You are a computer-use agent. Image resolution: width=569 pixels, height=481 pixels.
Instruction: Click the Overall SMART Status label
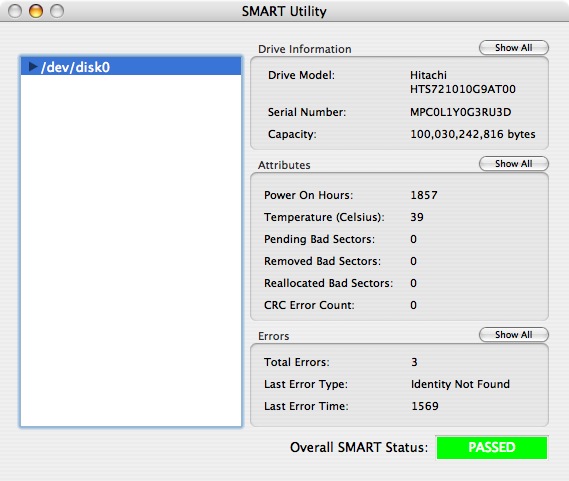pyautogui.click(x=359, y=448)
